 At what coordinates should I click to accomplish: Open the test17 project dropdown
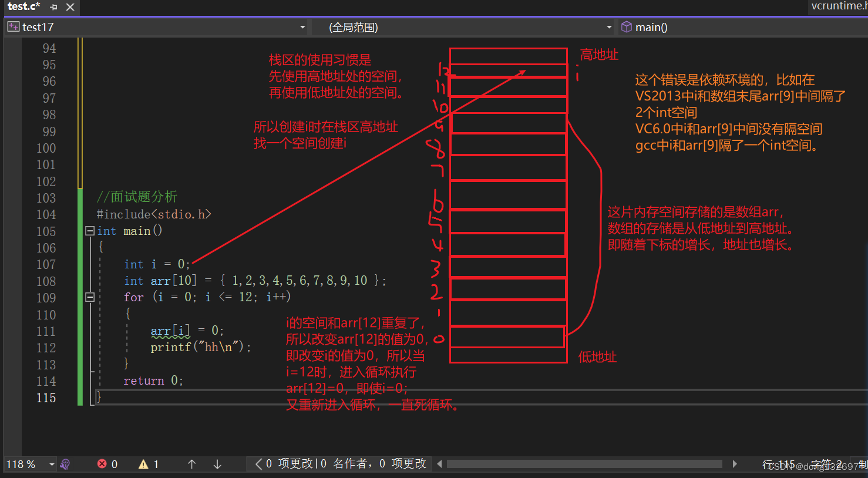tap(302, 27)
